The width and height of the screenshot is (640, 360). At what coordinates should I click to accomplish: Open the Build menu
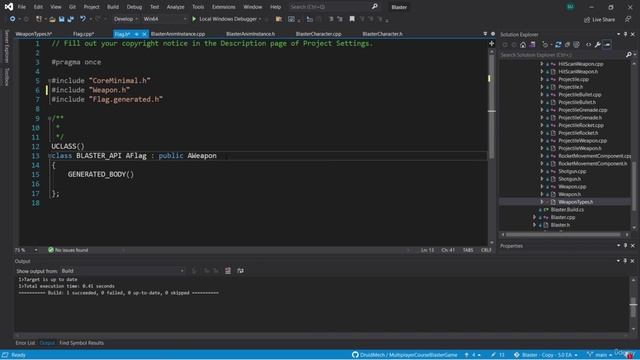113,7
